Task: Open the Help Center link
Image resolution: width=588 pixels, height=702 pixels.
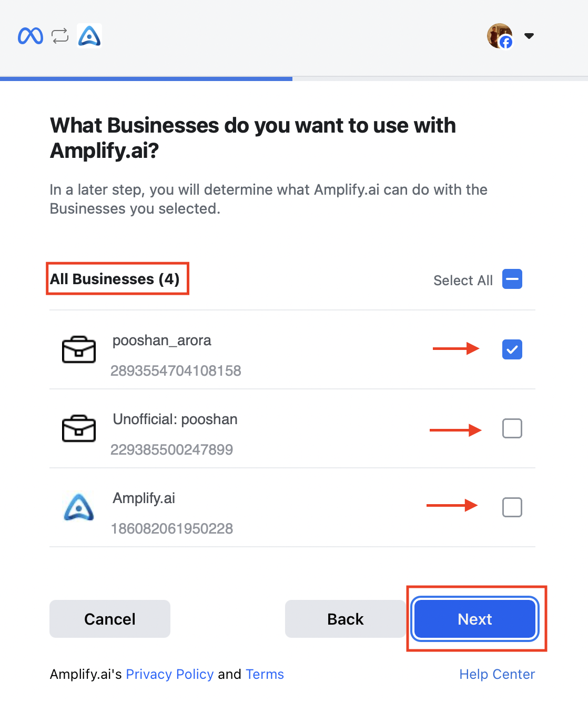Action: [497, 674]
